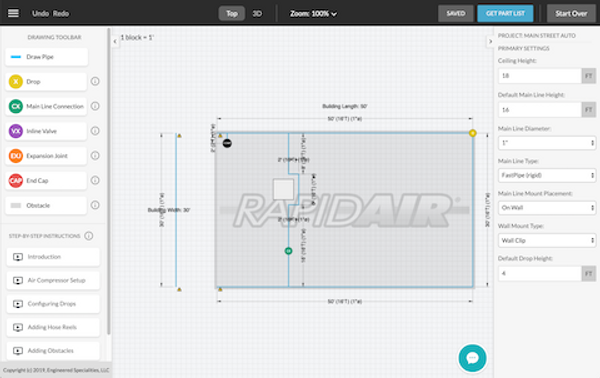The width and height of the screenshot is (600, 378).
Task: Select the End Cap tool
Action: [46, 181]
